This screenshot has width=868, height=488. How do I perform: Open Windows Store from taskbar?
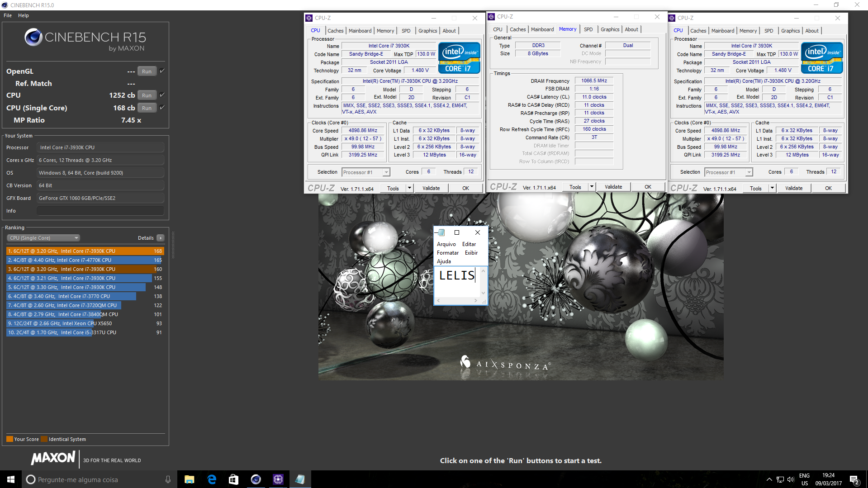pos(233,479)
